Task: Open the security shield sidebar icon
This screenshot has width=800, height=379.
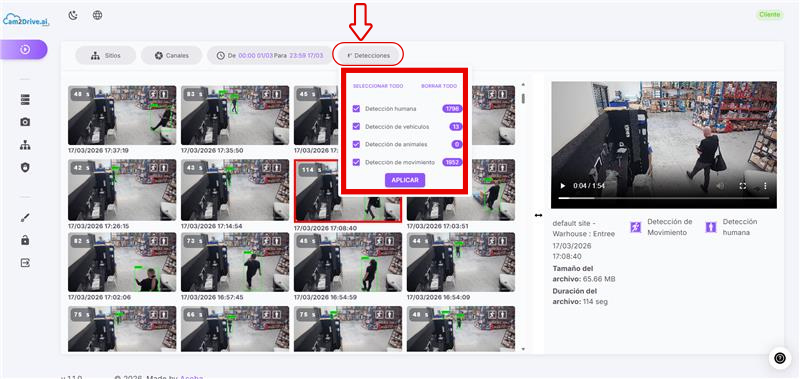Action: 25,167
